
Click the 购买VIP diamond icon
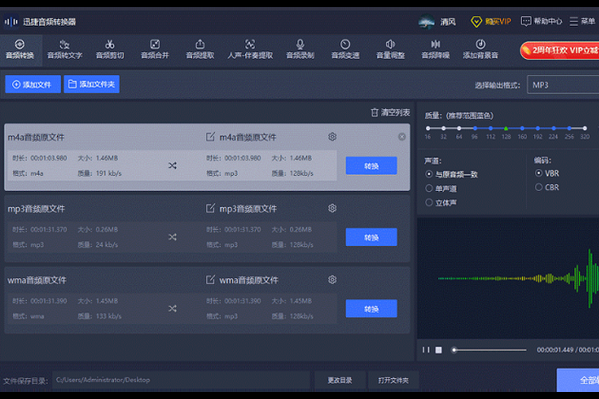coord(476,21)
